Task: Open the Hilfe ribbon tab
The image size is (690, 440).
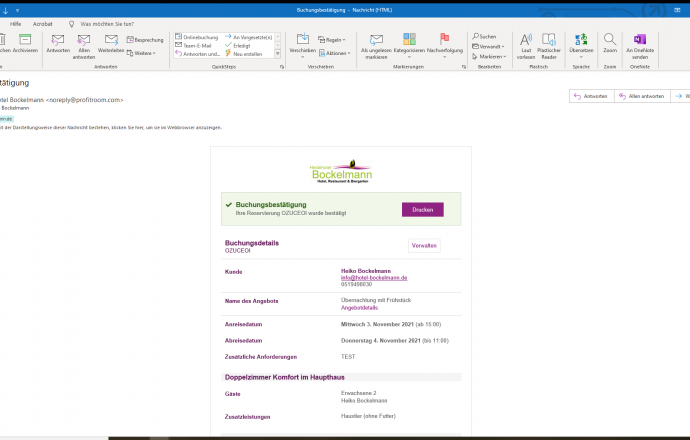Action: (x=15, y=24)
